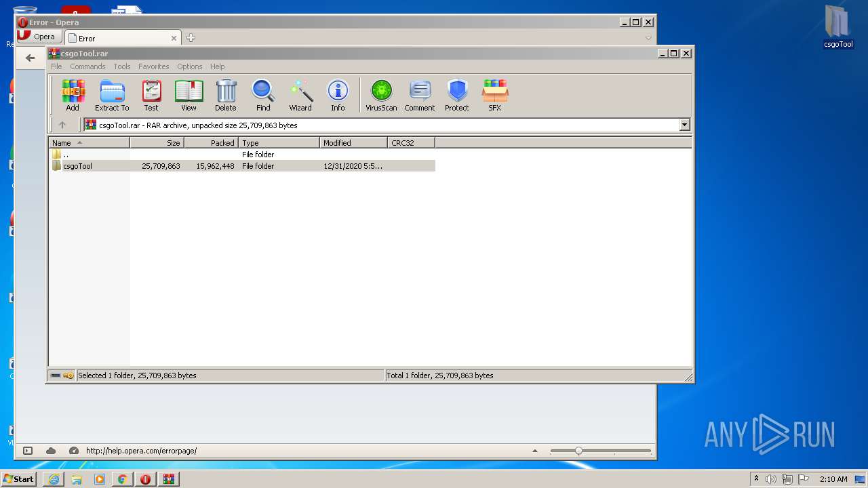
Task: Open Opera closed tabs dropdown arrow
Action: (x=648, y=38)
